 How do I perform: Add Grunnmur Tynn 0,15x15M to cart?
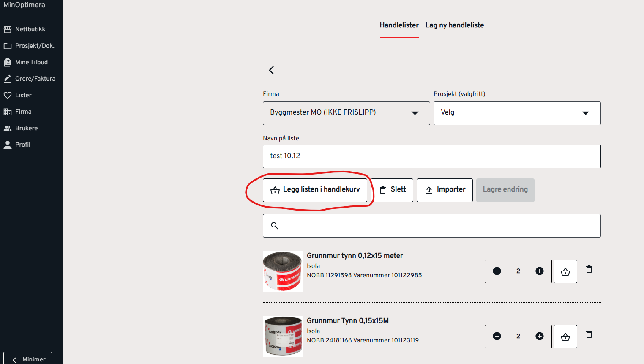tap(565, 337)
